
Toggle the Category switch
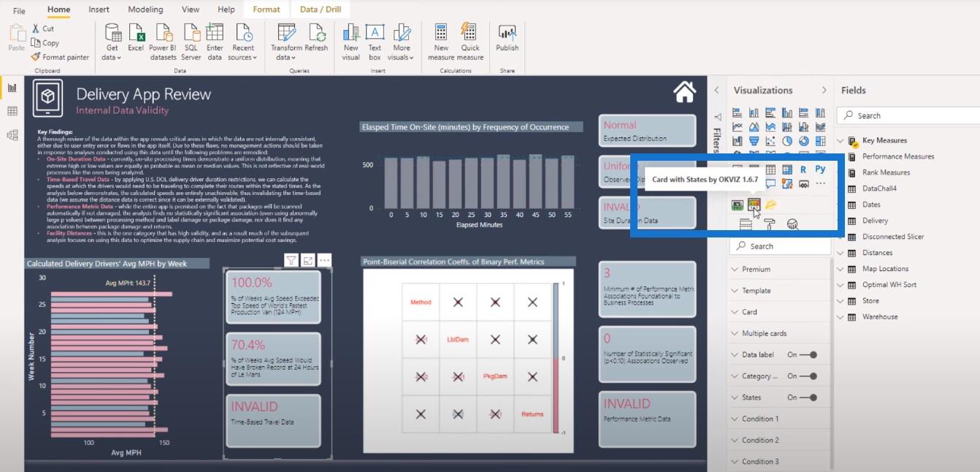point(809,376)
